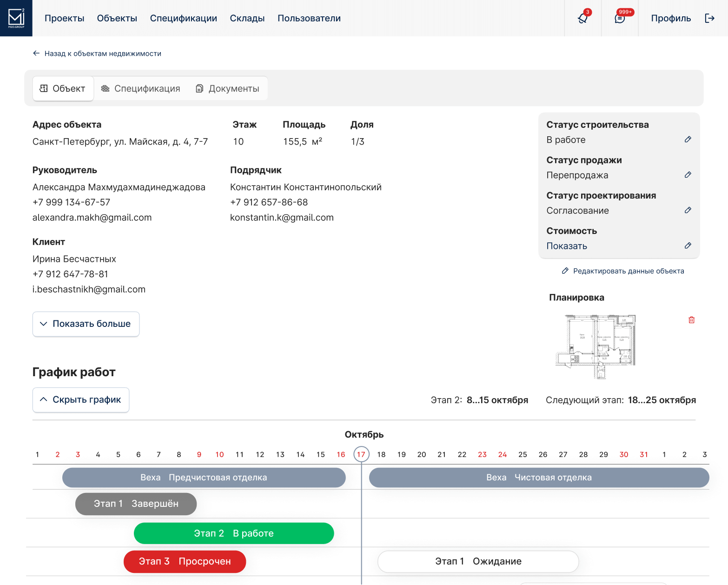Click the logout icon next to Профиль
The image size is (728, 585).
(x=709, y=18)
